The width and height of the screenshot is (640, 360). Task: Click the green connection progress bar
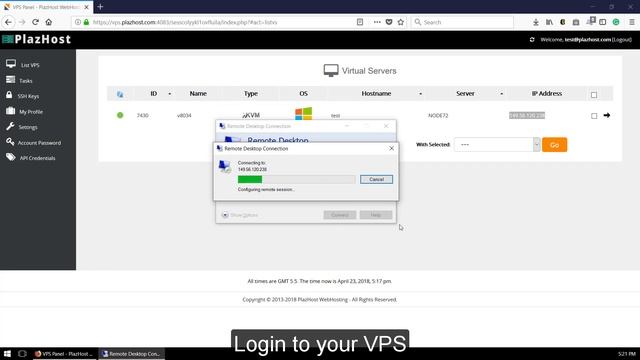[x=250, y=179]
